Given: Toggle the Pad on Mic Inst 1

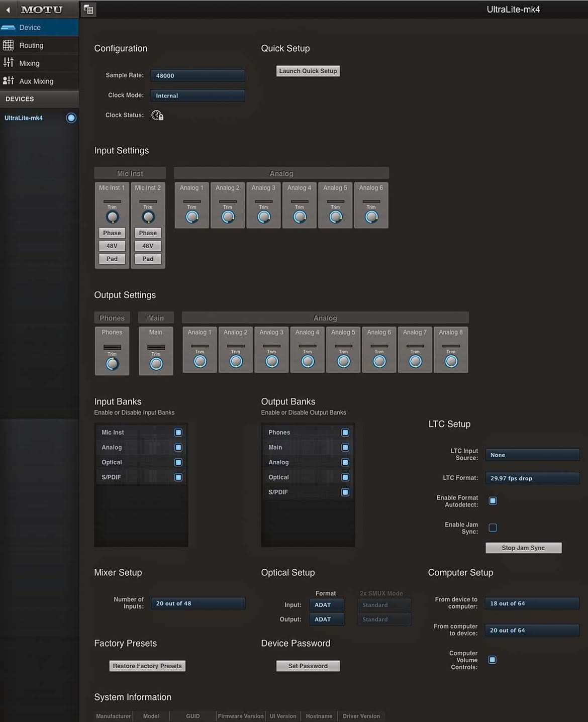Looking at the screenshot, I should (112, 259).
